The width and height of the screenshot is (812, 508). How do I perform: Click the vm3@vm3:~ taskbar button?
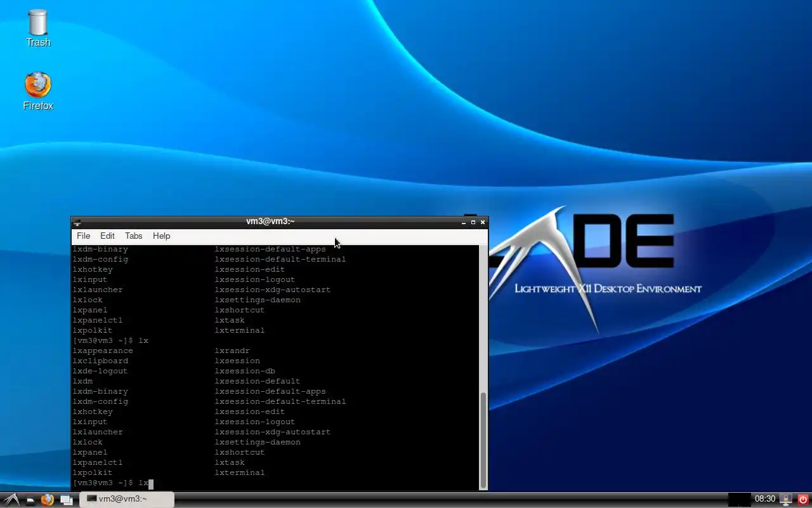(127, 499)
